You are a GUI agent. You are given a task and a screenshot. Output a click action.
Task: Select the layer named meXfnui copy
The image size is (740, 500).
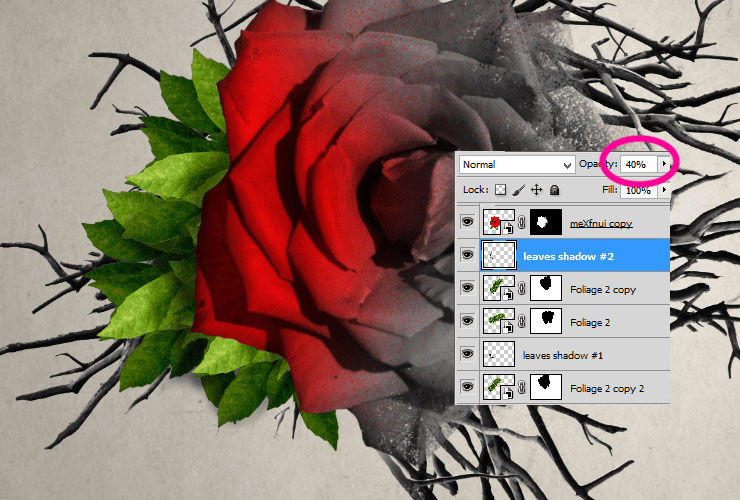[x=601, y=223]
